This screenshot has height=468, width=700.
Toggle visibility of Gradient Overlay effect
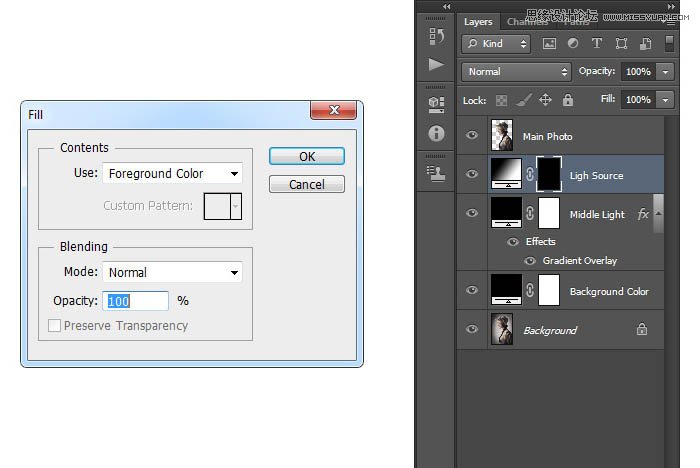click(x=530, y=261)
